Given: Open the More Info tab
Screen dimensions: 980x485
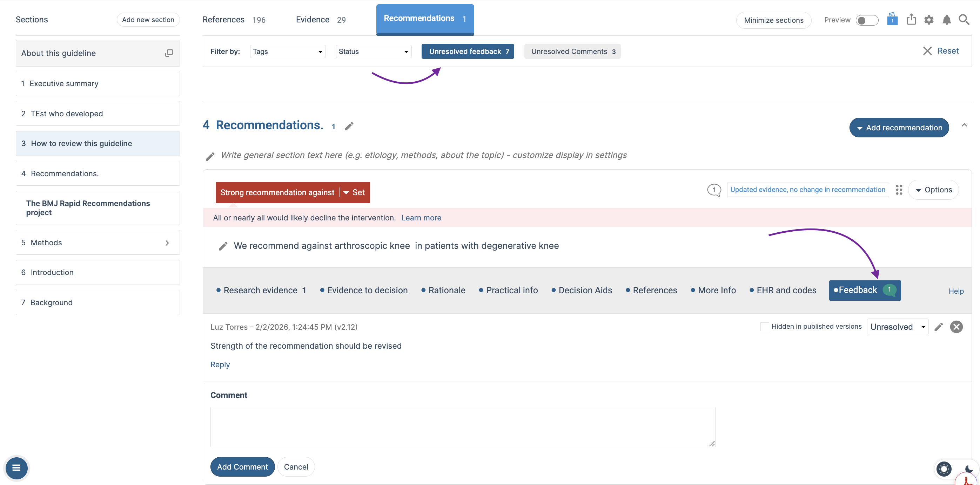Looking at the screenshot, I should pos(713,291).
